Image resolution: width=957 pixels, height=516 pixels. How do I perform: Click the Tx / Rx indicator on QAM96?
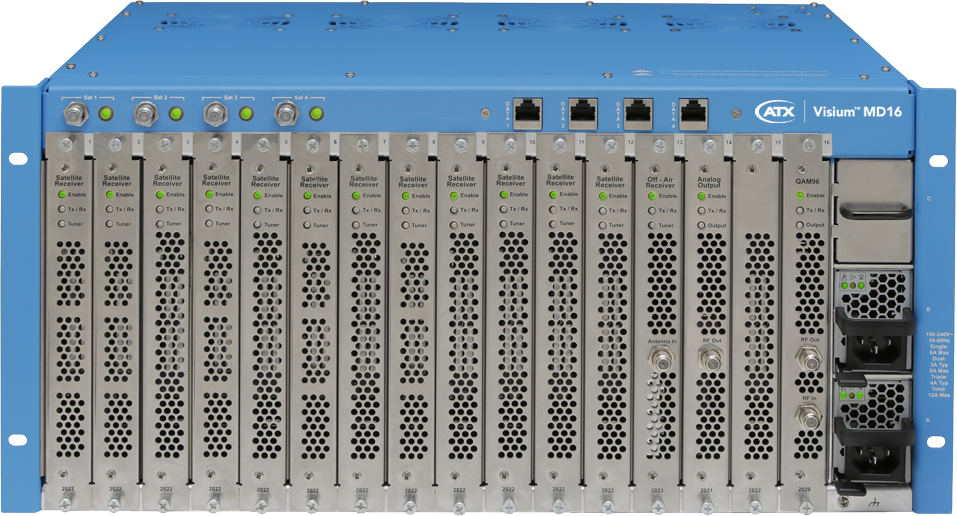pos(799,210)
